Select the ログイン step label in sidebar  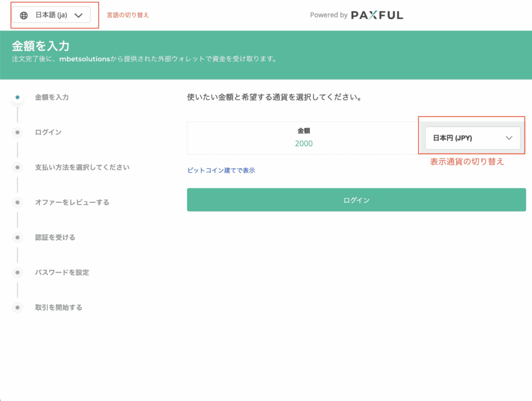[48, 132]
